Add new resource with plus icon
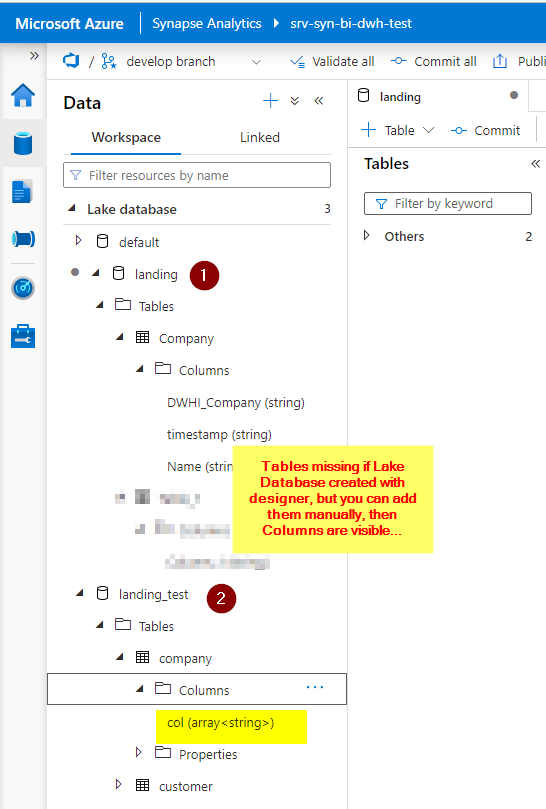The height and width of the screenshot is (809, 546). pyautogui.click(x=270, y=101)
